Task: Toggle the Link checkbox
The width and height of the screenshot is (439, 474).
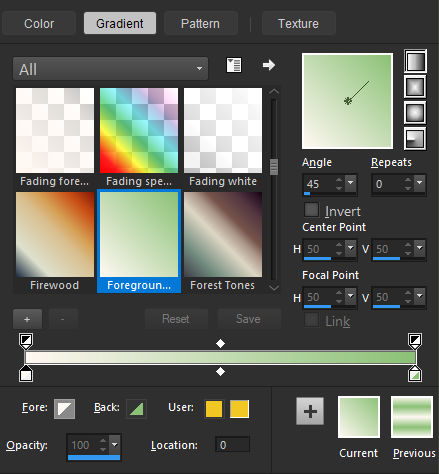Action: [x=312, y=320]
